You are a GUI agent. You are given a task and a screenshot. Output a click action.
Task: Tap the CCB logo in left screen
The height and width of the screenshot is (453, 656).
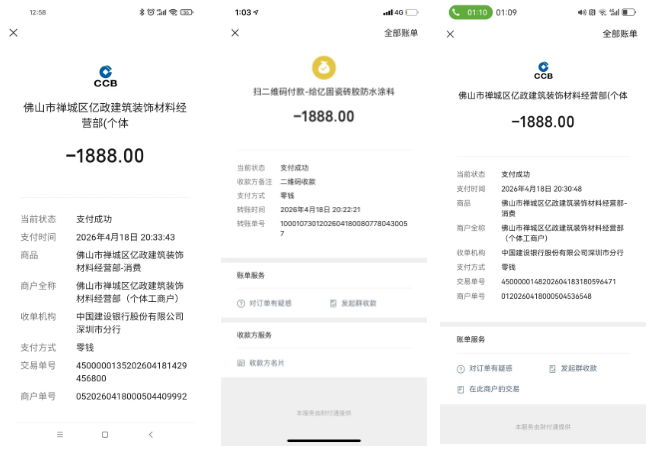tap(105, 76)
